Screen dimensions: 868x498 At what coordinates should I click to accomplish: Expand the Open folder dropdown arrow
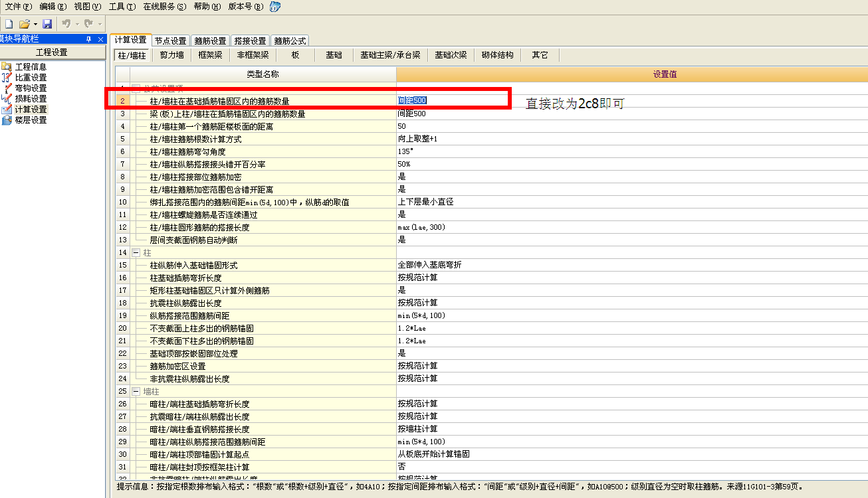click(35, 24)
